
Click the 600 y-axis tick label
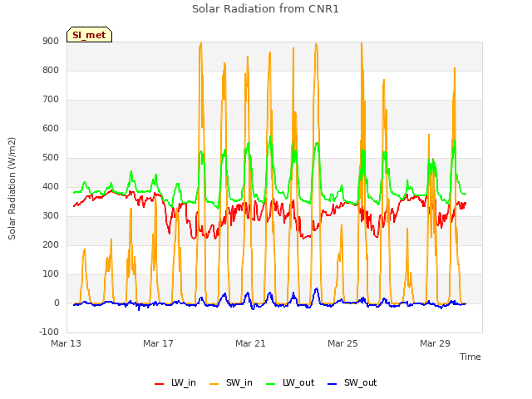pyautogui.click(x=51, y=129)
